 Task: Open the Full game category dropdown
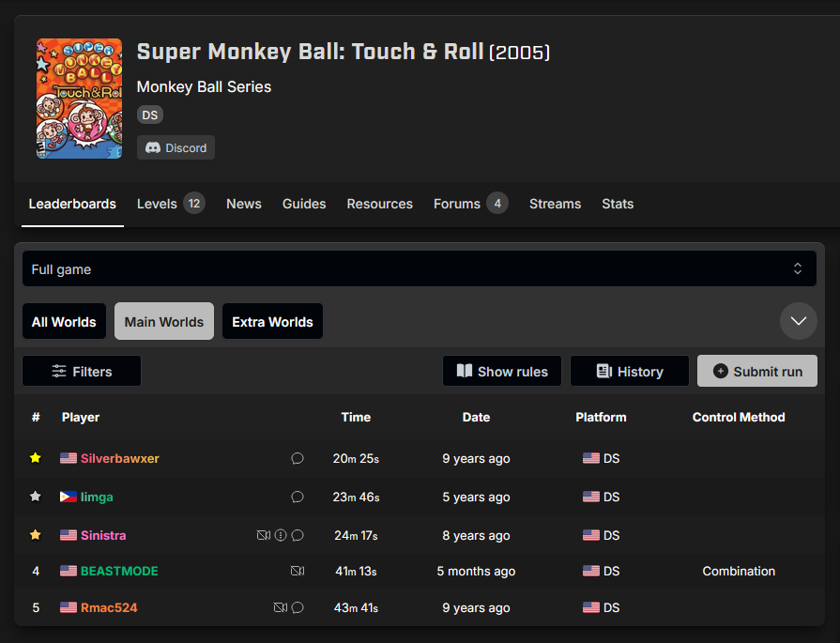[420, 269]
